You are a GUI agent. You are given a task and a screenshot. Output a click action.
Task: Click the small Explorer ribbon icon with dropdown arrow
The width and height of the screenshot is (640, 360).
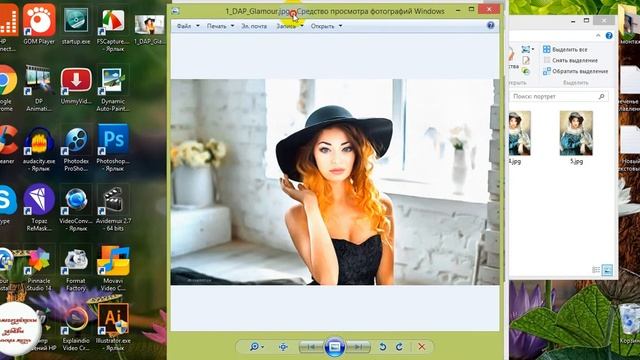coord(527,49)
